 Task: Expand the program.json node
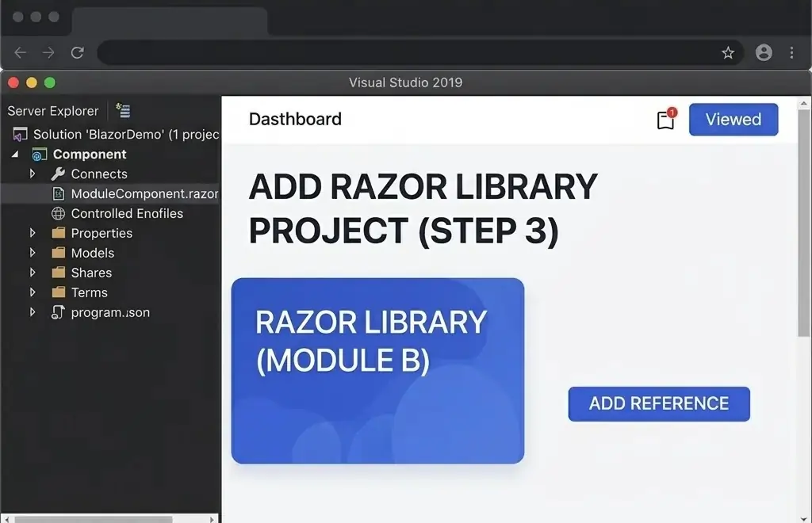tap(33, 312)
